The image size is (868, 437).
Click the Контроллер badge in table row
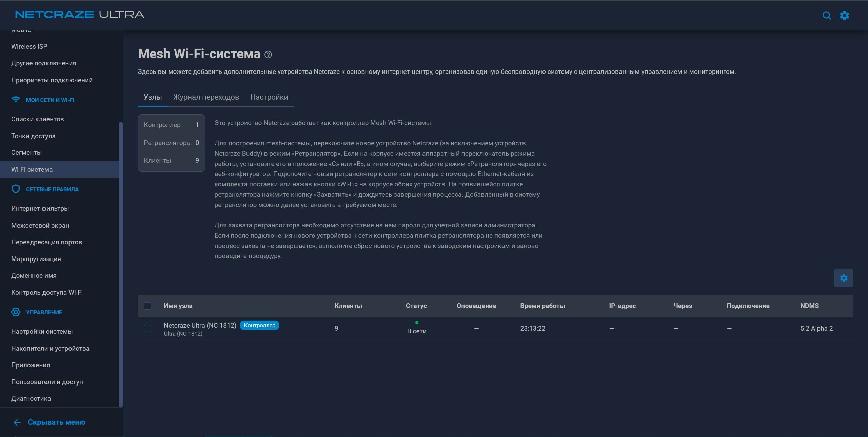point(259,325)
